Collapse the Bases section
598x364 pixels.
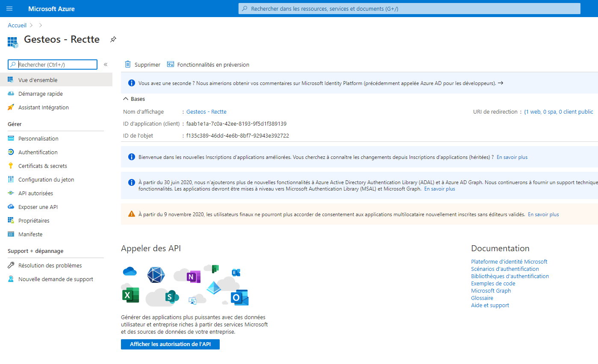tap(126, 99)
